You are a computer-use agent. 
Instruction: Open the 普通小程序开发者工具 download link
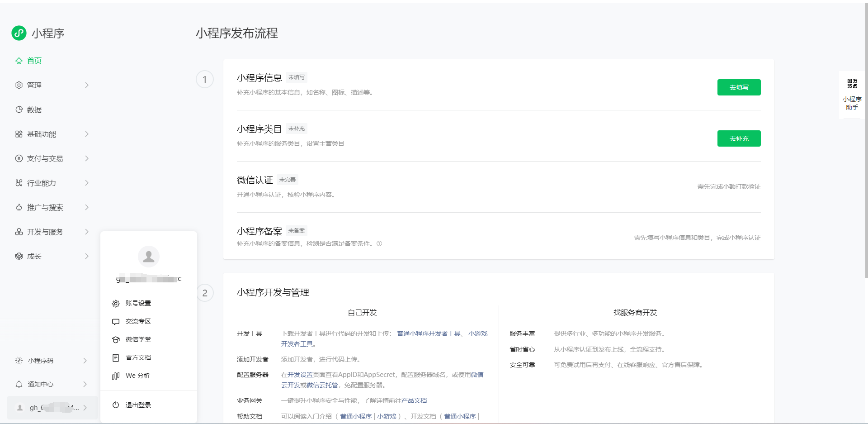click(x=429, y=333)
